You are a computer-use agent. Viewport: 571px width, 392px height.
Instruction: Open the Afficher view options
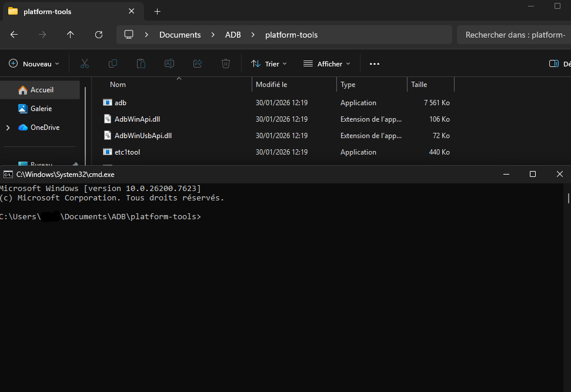(326, 63)
